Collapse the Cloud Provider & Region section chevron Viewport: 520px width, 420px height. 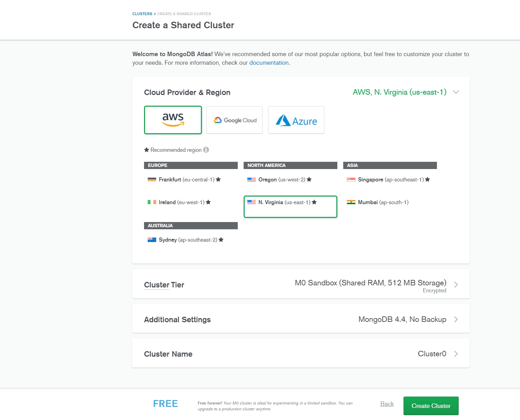[x=456, y=92]
